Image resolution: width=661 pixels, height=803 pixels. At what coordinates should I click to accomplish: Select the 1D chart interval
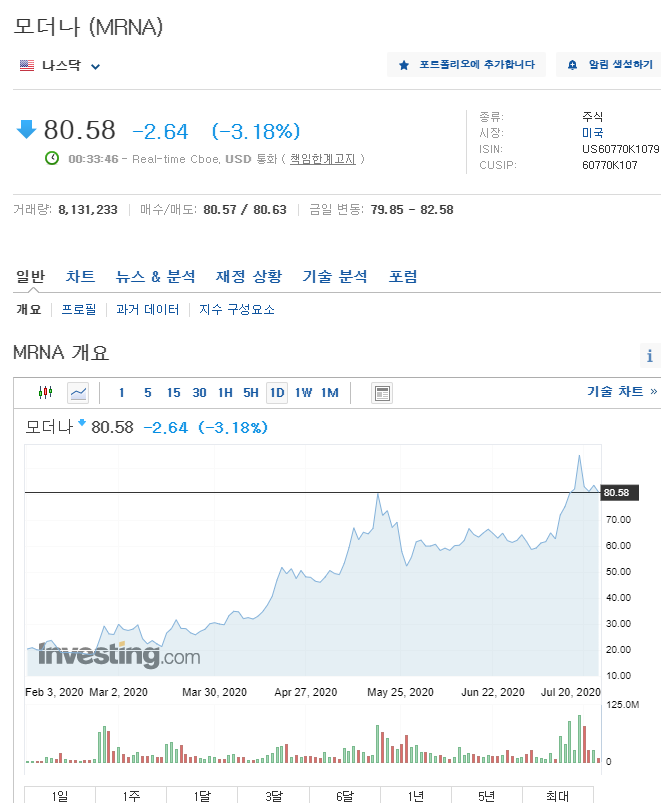click(x=277, y=393)
